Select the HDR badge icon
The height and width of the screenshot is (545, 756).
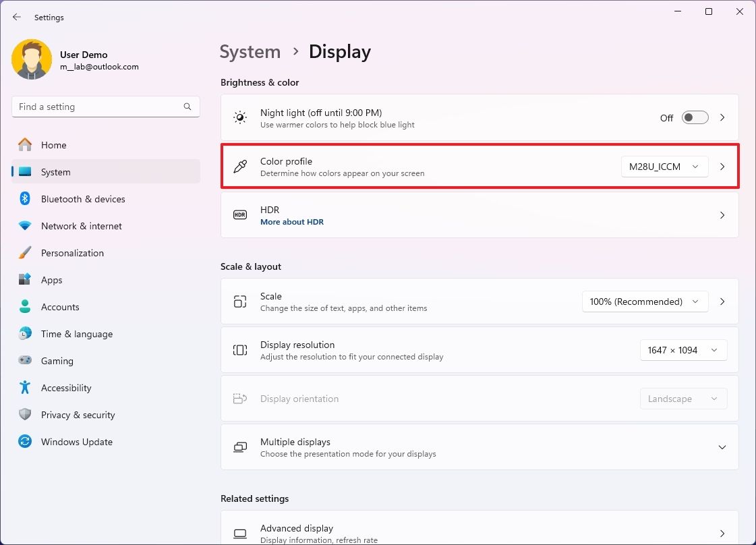tap(239, 214)
